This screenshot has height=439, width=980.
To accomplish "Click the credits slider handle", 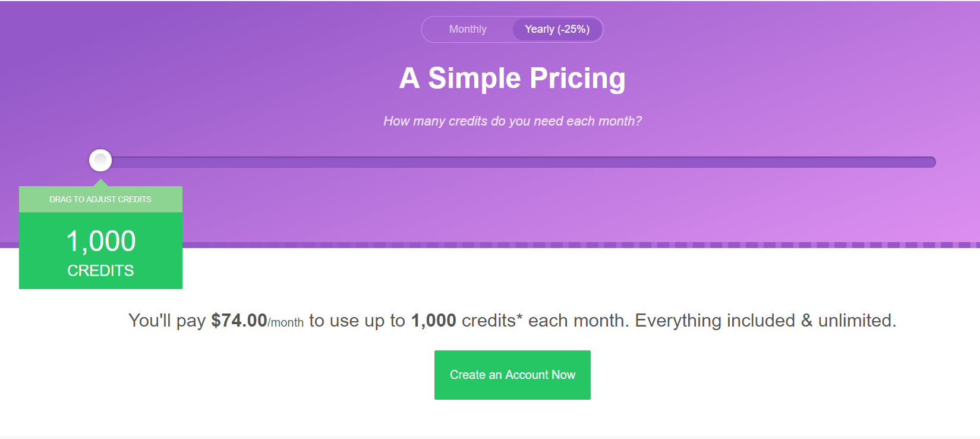I will pos(100,161).
